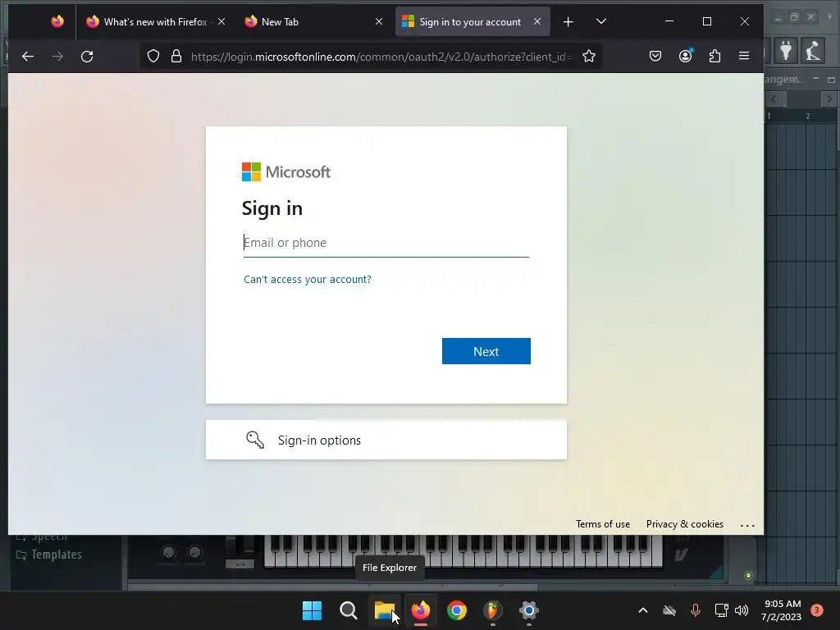
Task: Close the Sign in to your account tab
Action: click(x=537, y=21)
